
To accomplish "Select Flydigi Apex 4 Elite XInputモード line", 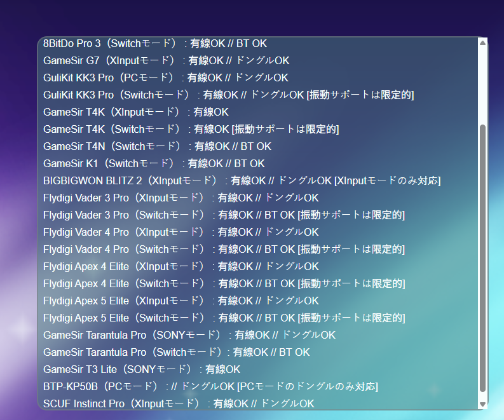I will (x=181, y=266).
